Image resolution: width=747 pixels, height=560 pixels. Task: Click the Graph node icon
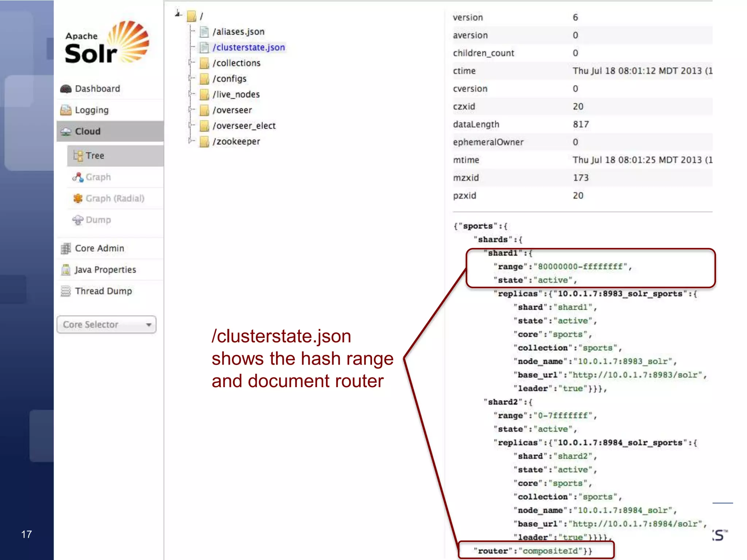[x=78, y=177]
